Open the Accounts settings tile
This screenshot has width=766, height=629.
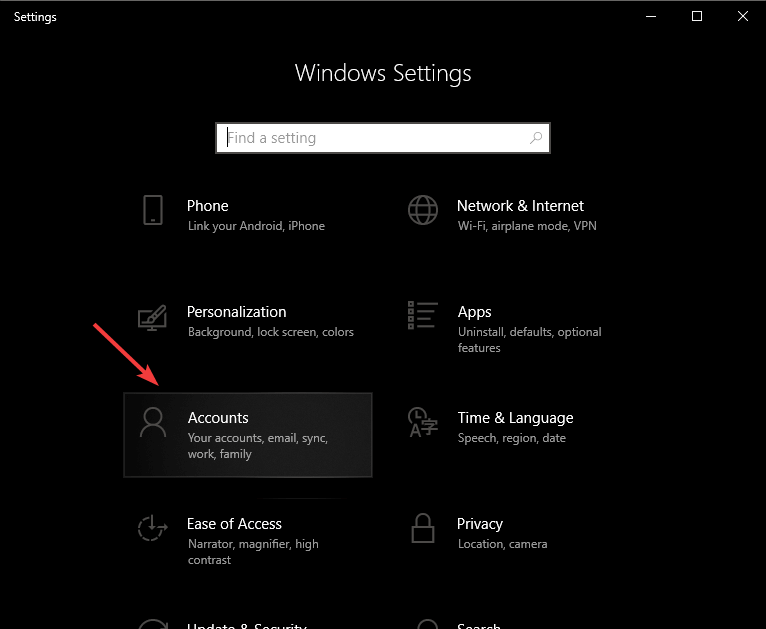248,435
